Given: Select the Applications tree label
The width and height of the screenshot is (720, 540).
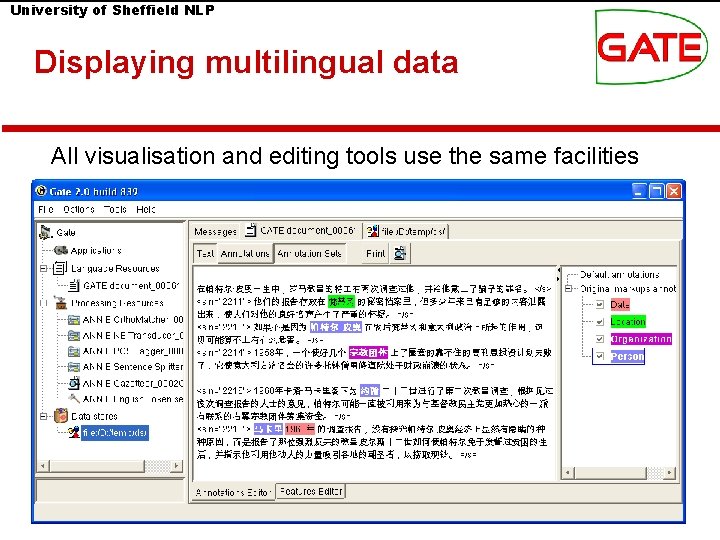Looking at the screenshot, I should coord(96,251).
